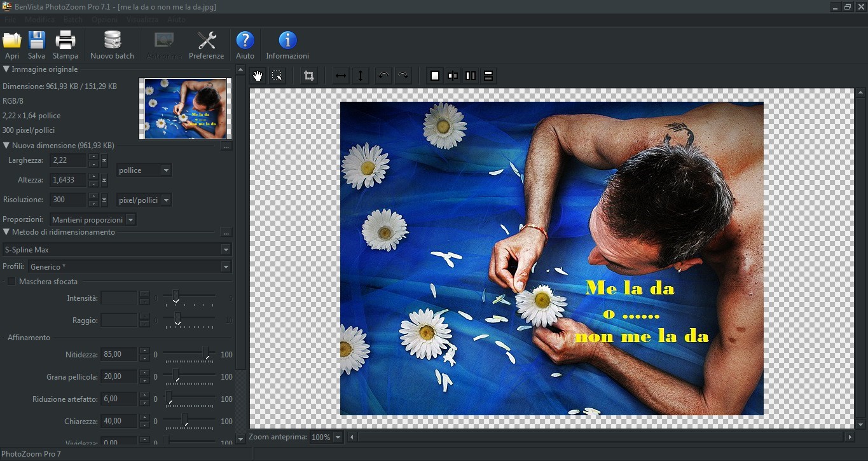Open the Opzioni menu
The height and width of the screenshot is (461, 868).
click(104, 20)
